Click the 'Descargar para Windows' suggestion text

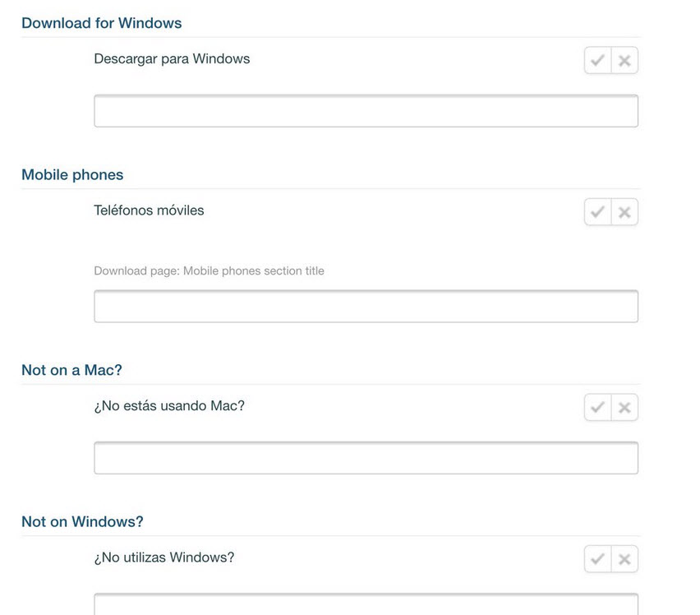[x=172, y=59]
